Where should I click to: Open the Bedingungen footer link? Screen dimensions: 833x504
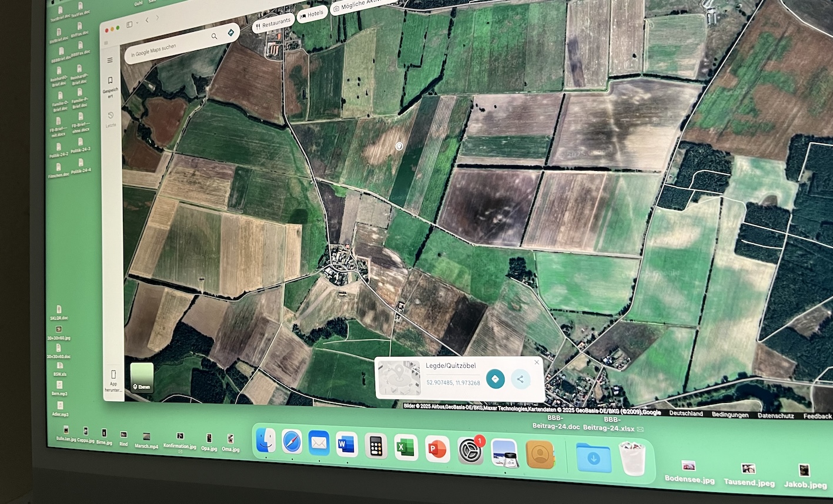[730, 415]
